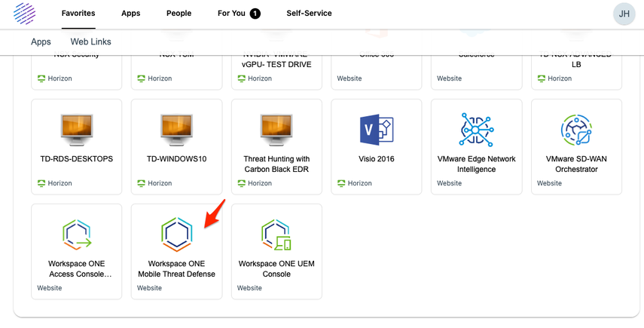The height and width of the screenshot is (328, 644).
Task: Launch Workspace ONE Mobile Threat Defense icon
Action: pyautogui.click(x=176, y=235)
